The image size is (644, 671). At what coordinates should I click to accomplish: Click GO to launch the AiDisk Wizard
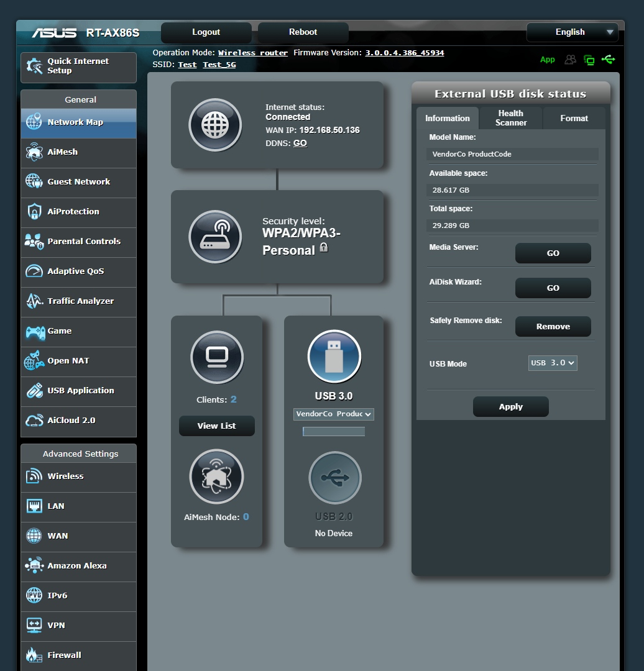tap(553, 288)
